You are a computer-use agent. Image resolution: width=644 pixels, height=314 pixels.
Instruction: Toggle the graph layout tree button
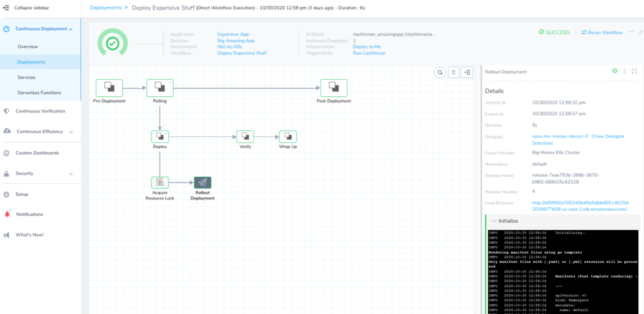coord(467,72)
